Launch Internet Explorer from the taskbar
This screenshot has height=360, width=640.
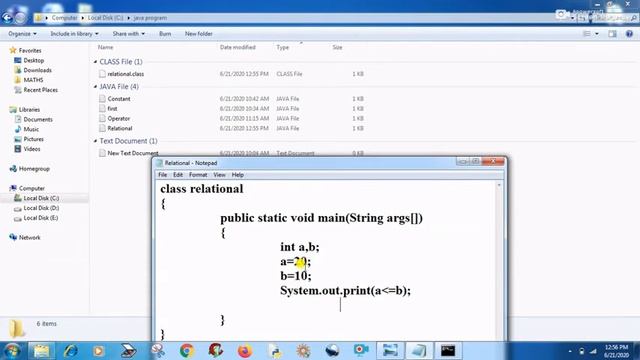[x=70, y=351]
